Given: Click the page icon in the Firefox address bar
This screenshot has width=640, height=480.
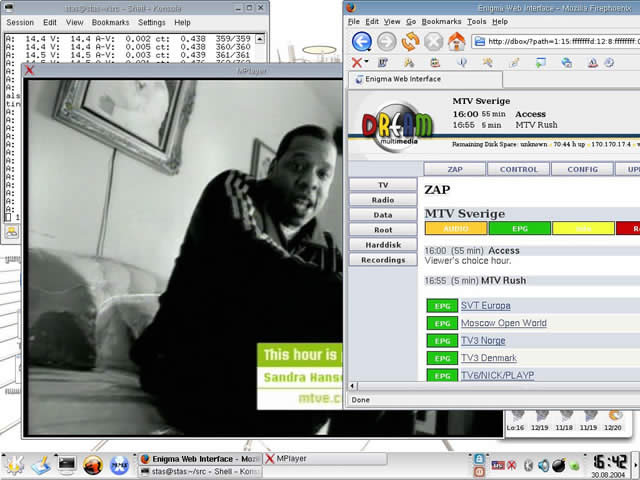Looking at the screenshot, I should point(480,41).
